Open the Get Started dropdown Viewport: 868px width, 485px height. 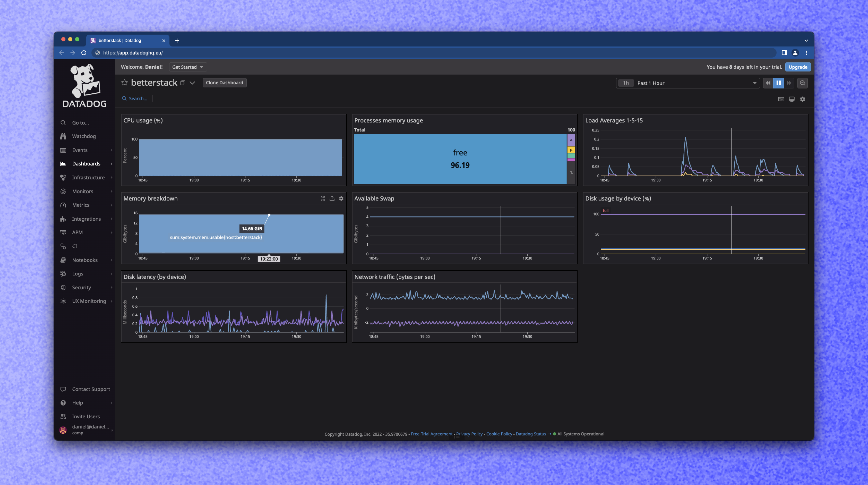click(188, 67)
